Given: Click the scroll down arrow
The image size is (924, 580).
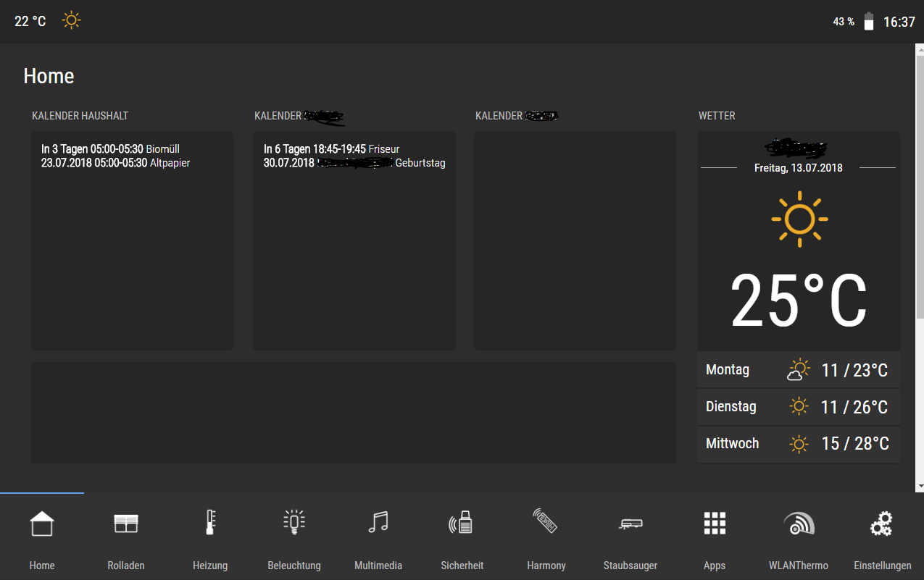Looking at the screenshot, I should point(920,486).
